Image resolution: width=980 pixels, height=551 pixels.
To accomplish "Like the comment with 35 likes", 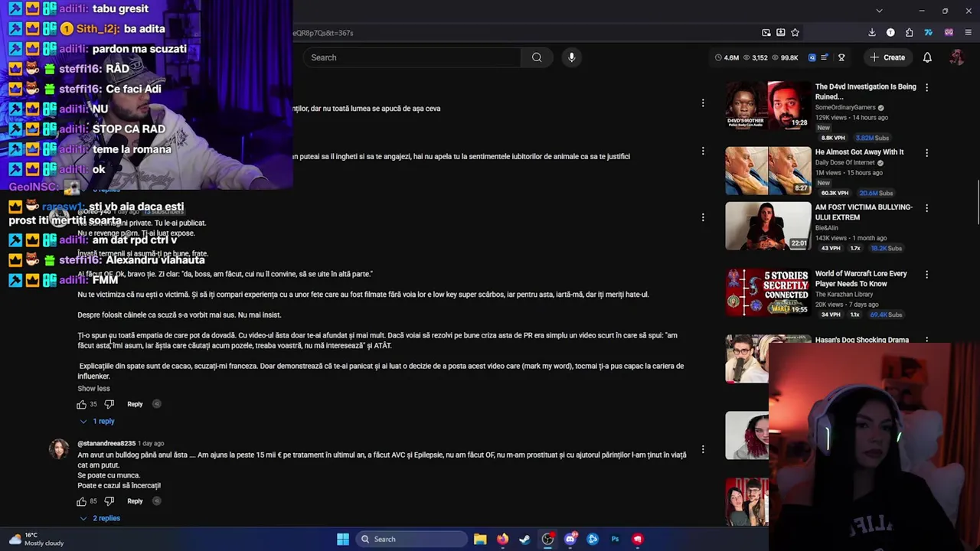I will (x=82, y=404).
